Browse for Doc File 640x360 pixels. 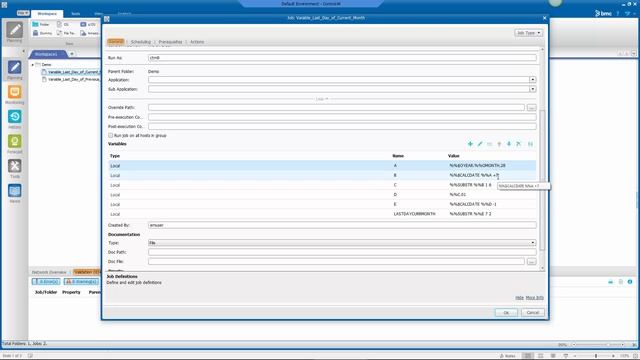pos(531,261)
